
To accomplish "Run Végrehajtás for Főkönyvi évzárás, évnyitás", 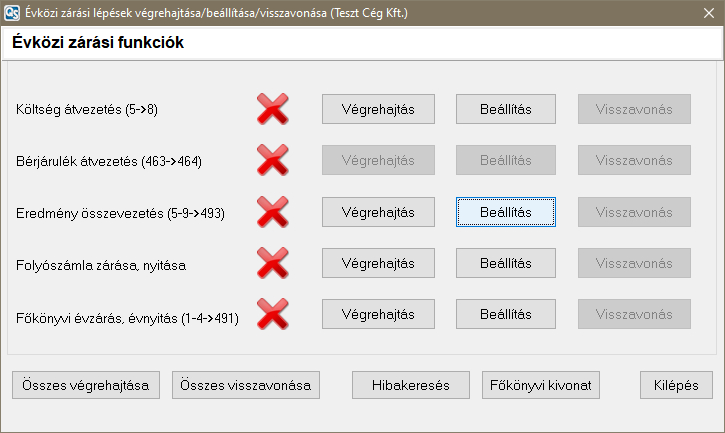I will pyautogui.click(x=378, y=314).
